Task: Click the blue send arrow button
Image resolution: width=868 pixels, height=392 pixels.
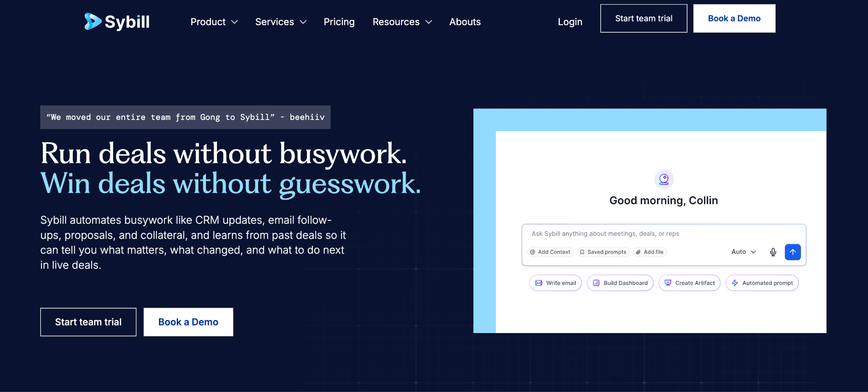Action: [x=793, y=252]
